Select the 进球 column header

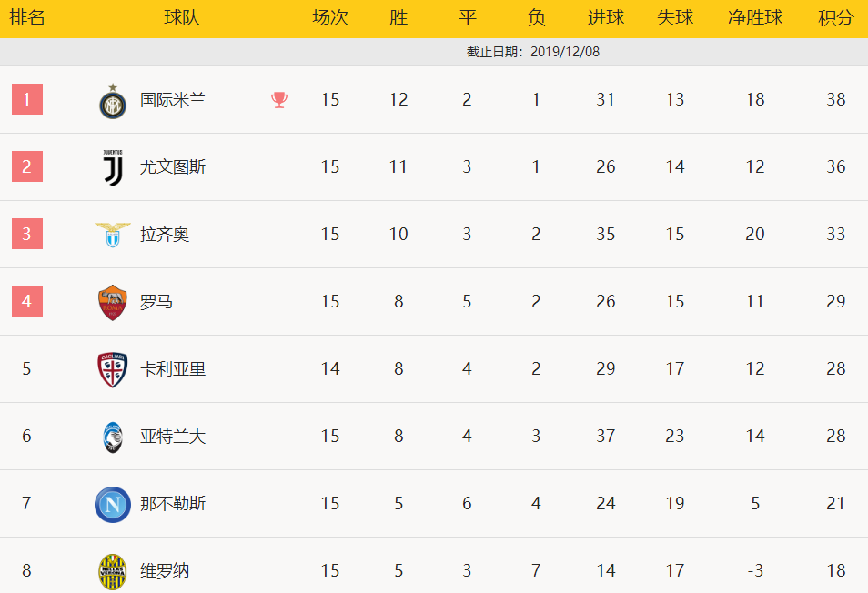click(606, 17)
